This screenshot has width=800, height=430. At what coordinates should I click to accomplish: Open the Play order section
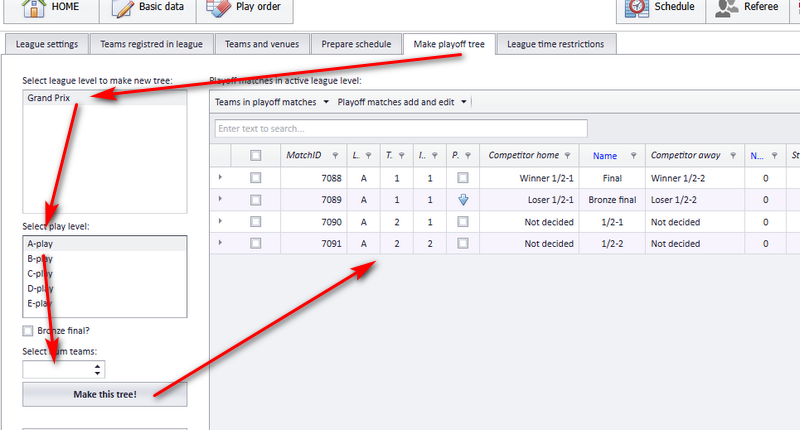(x=244, y=9)
